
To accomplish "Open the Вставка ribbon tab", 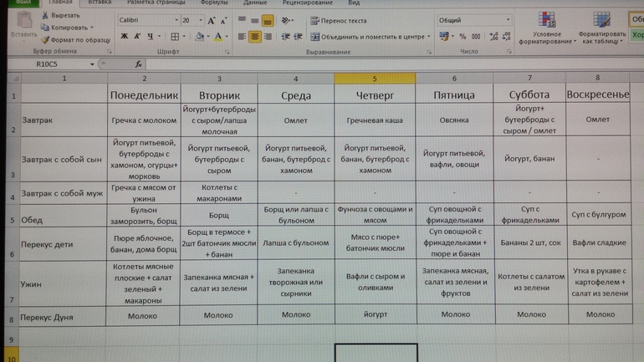I will tap(100, 3).
